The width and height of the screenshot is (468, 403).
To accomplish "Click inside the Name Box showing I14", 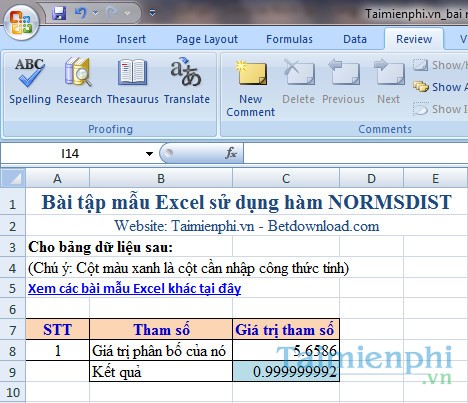I will pyautogui.click(x=71, y=154).
